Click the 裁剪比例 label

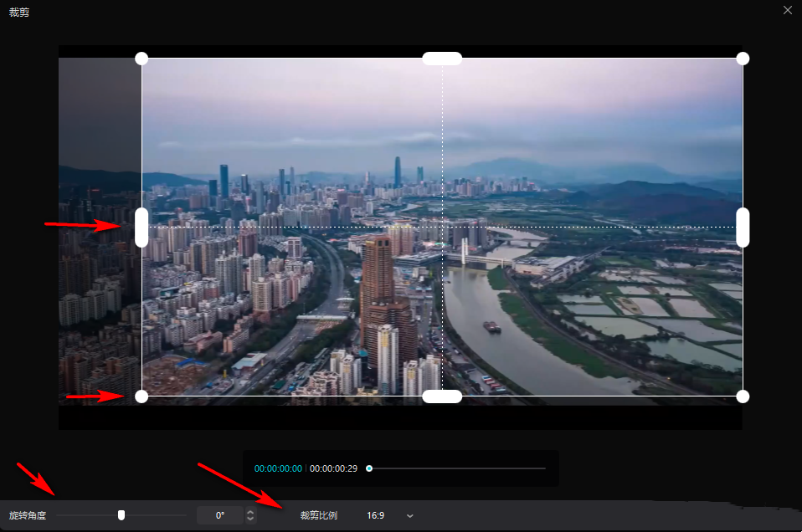click(319, 515)
